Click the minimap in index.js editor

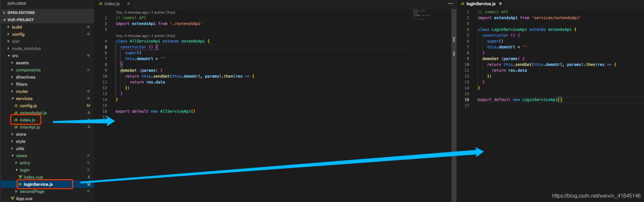421,14
